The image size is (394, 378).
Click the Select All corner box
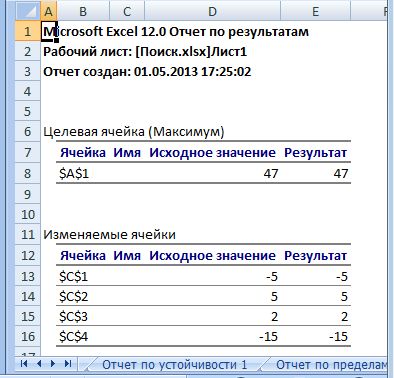pyautogui.click(x=28, y=12)
